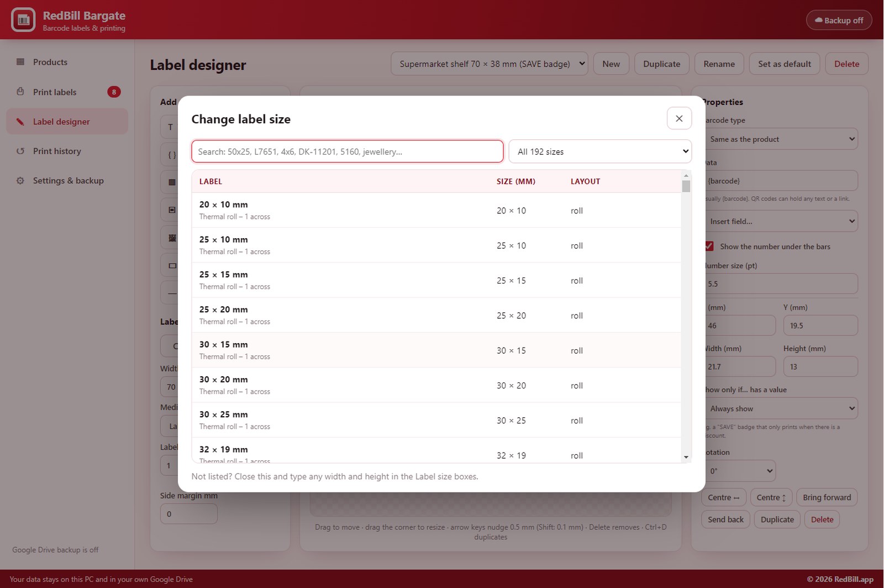Click the Side margin 0 field
Screen dimensions: 884x588
click(x=188, y=514)
